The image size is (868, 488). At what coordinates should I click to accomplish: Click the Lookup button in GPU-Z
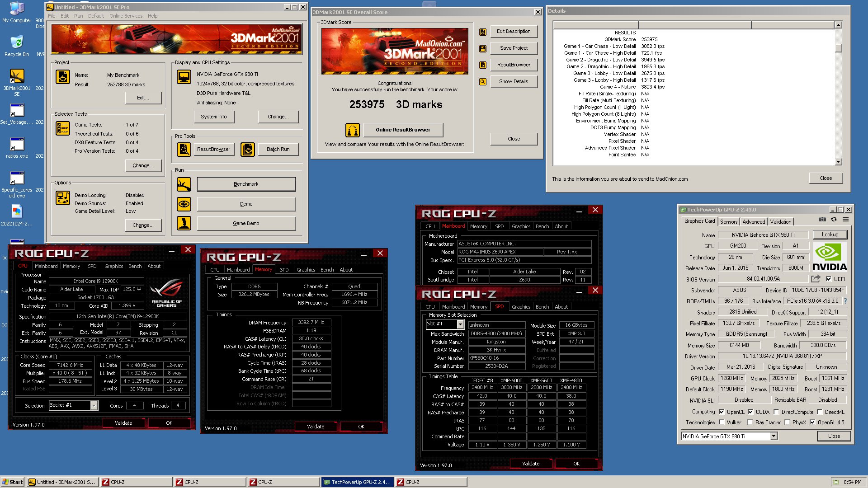(x=830, y=235)
